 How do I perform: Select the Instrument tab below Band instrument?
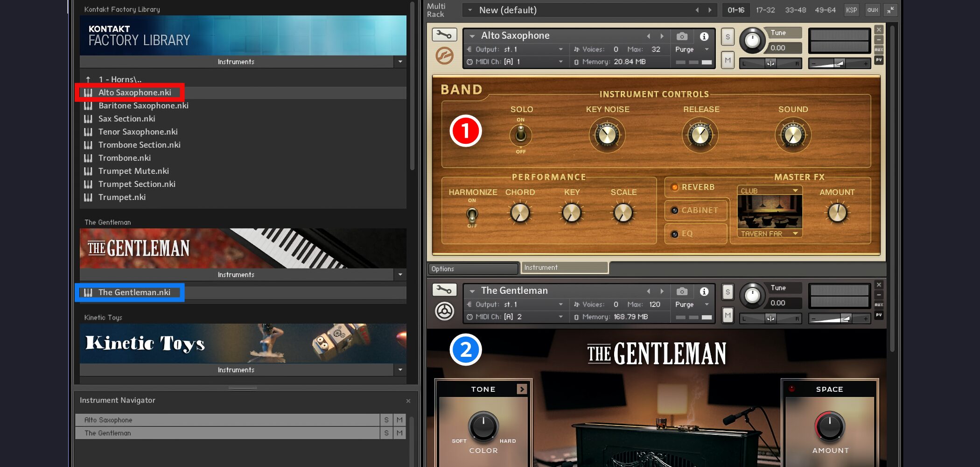click(564, 268)
